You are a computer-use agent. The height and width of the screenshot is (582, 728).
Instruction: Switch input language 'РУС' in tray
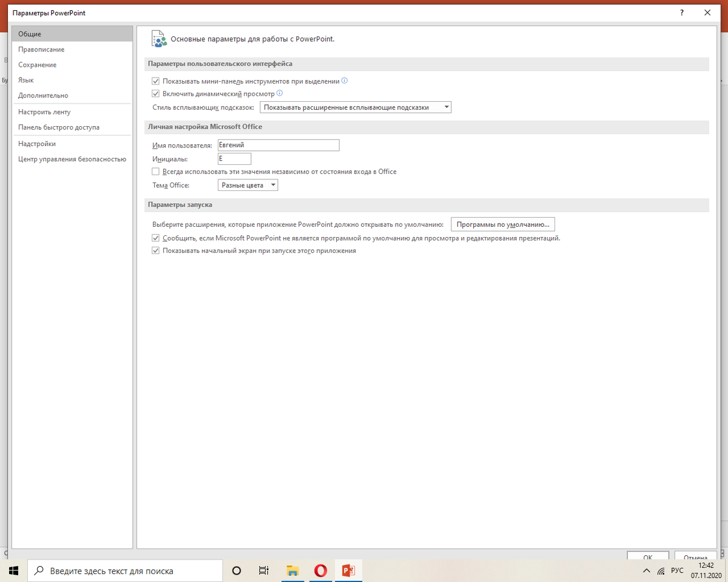point(677,570)
